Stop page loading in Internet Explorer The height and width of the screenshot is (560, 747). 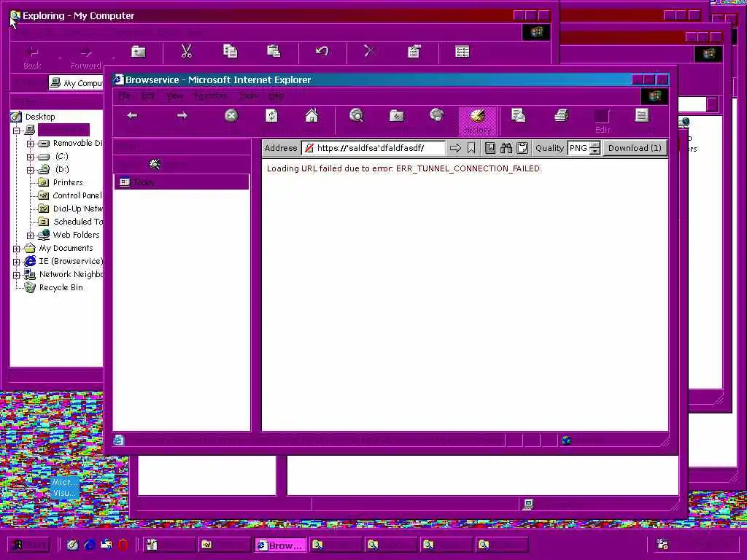click(231, 115)
